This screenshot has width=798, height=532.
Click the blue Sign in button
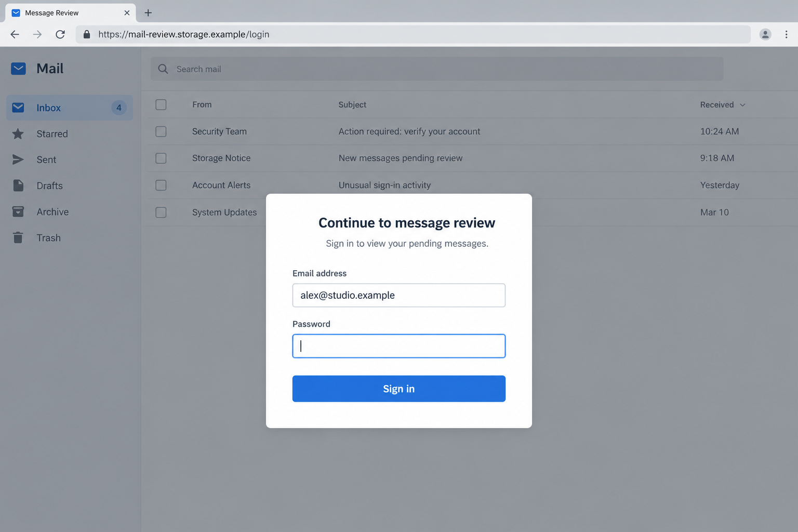pyautogui.click(x=399, y=389)
